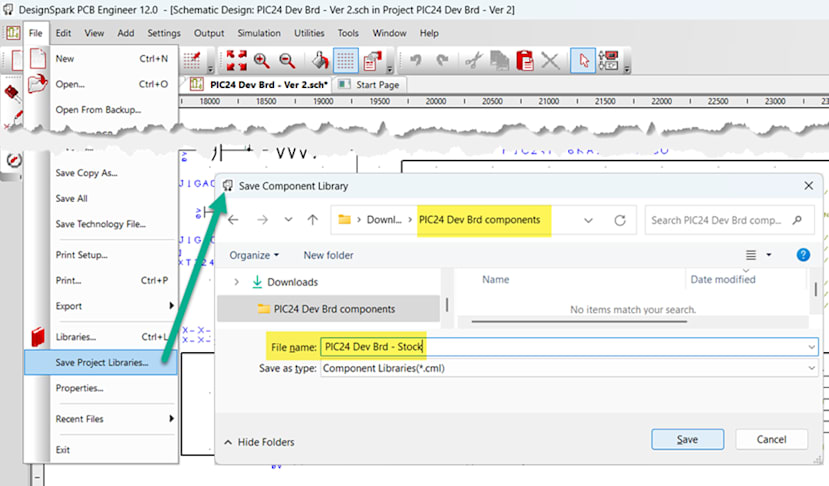Click the Paste clipboard icon
Viewport: 829px width, 486px height.
coord(524,61)
